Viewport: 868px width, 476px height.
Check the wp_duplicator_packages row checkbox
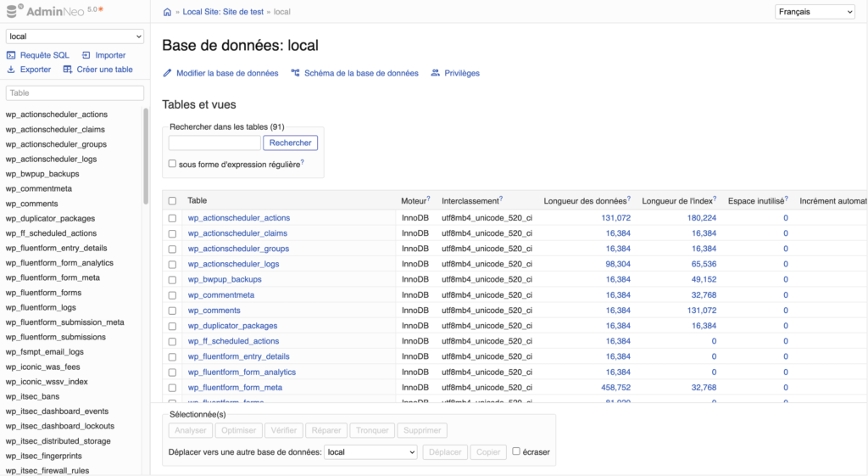[x=172, y=327]
